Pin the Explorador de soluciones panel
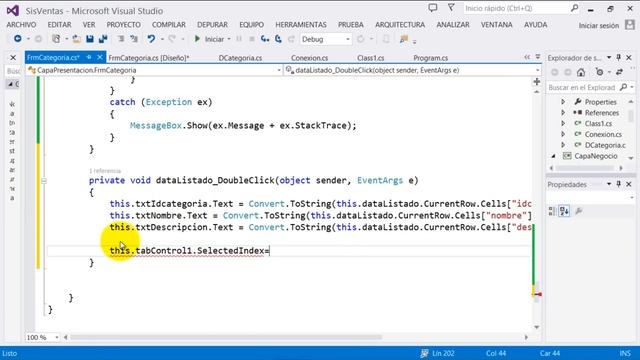Viewport: 640px width, 360px height. tap(619, 58)
